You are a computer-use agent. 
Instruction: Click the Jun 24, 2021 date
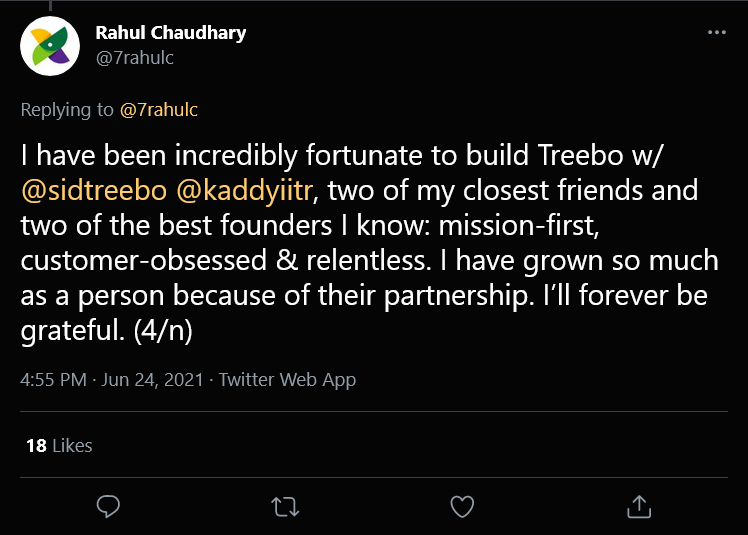point(153,380)
